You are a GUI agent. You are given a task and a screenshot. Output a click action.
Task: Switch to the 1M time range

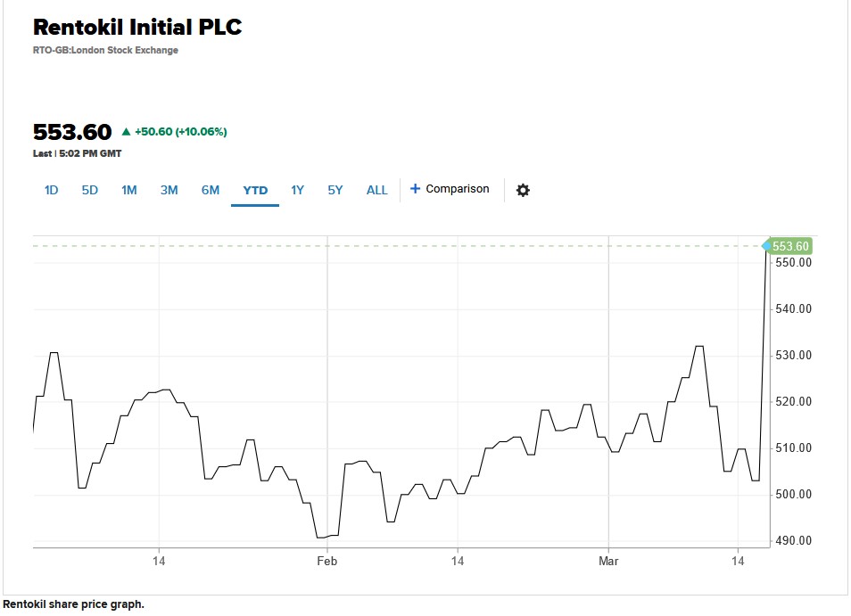coord(129,191)
